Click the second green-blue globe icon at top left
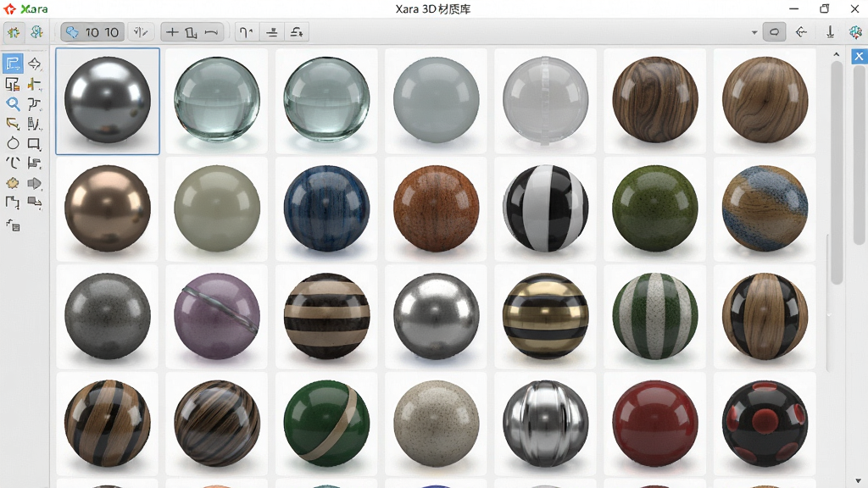868x488 pixels. 37,31
